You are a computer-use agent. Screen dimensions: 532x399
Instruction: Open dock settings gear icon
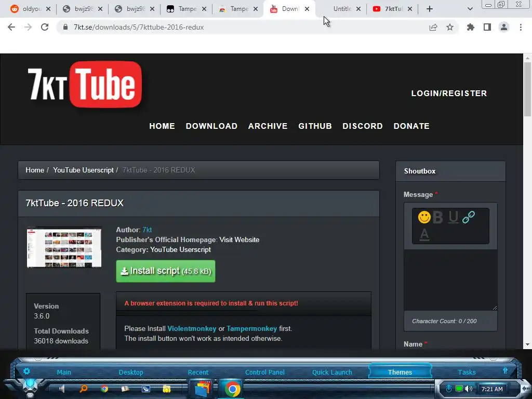click(26, 371)
